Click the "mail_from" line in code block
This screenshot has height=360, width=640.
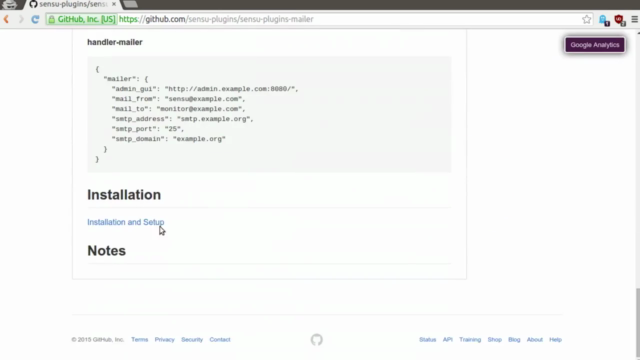[x=179, y=99]
